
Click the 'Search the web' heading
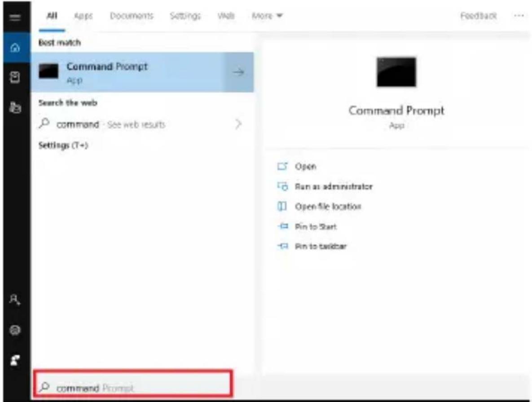coord(68,102)
